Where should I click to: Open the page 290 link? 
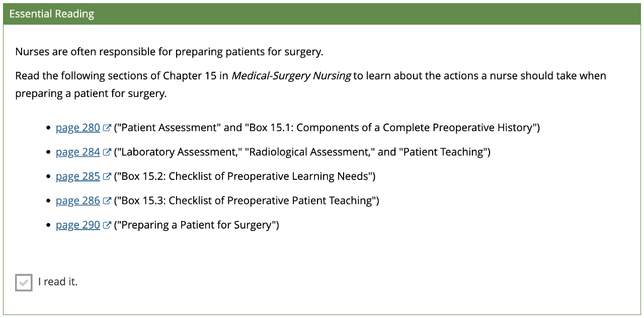click(x=78, y=225)
